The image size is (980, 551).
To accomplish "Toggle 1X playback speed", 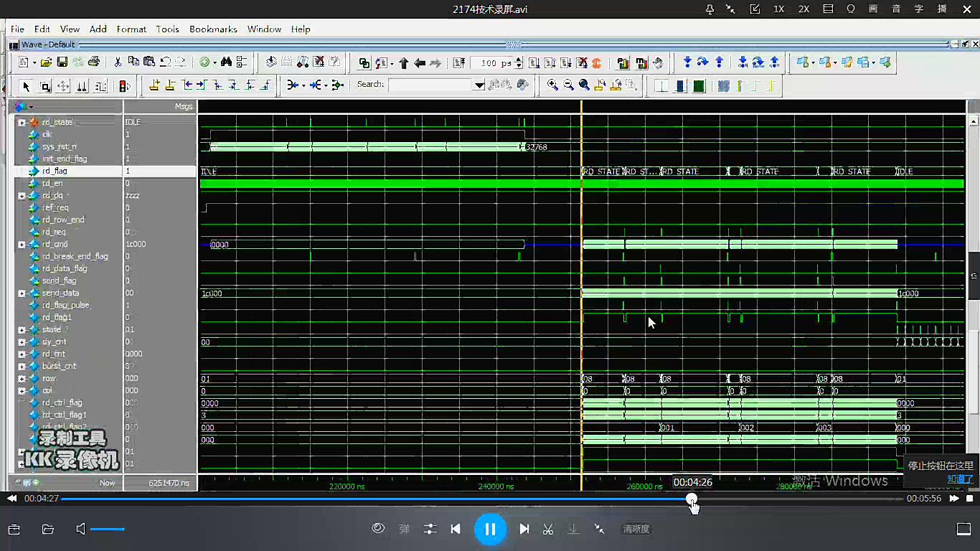I will [x=778, y=9].
